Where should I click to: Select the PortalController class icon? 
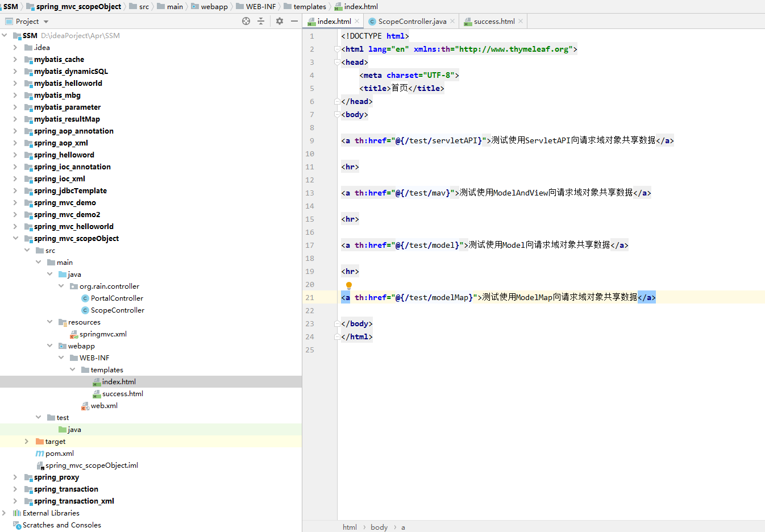(x=85, y=298)
